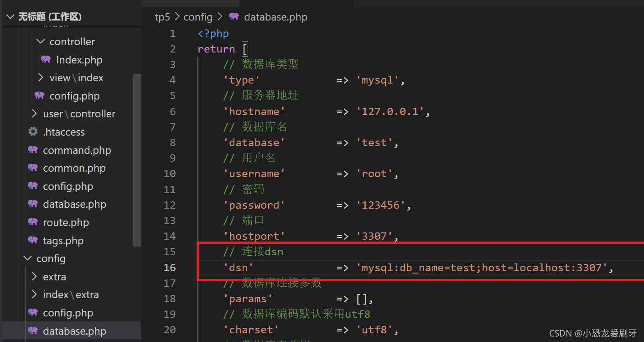Image resolution: width=644 pixels, height=342 pixels.
Task: Click the PHP icon beside tags.php
Action: [32, 241]
